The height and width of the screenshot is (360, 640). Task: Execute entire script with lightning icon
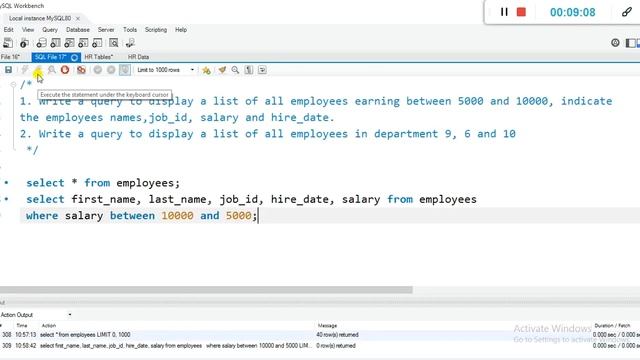[24, 70]
